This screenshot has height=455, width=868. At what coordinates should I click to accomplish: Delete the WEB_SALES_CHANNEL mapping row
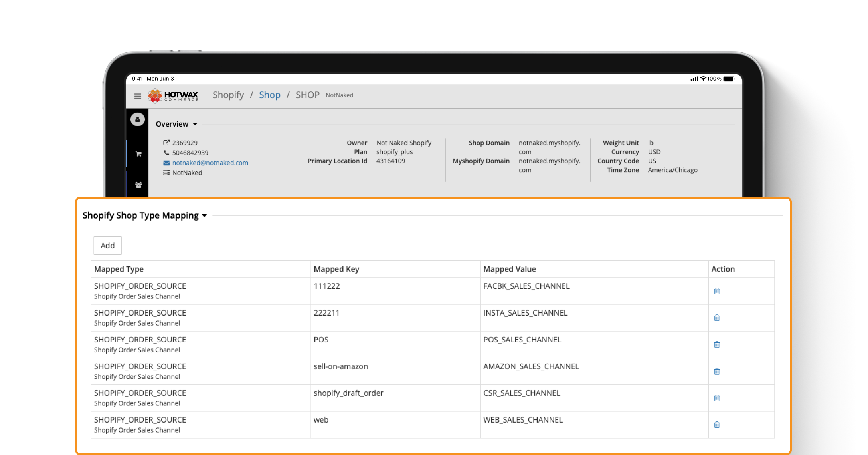click(x=717, y=425)
